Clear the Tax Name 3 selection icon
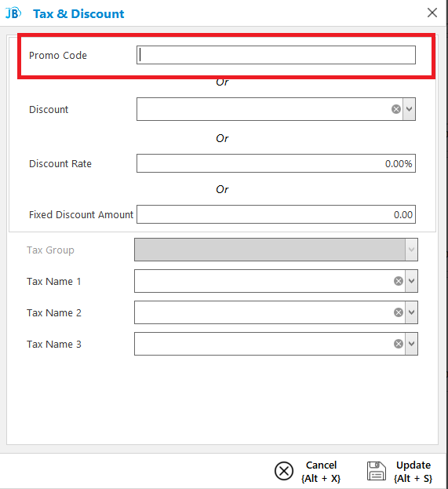 coord(398,344)
